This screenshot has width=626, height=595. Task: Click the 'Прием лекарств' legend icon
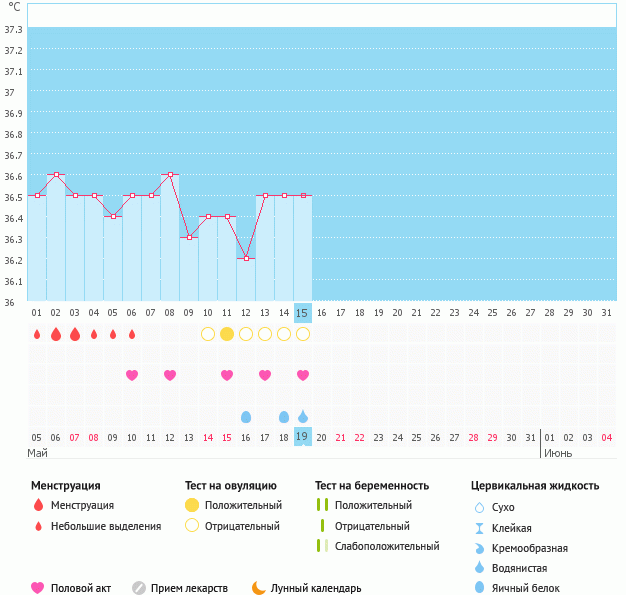[139, 588]
